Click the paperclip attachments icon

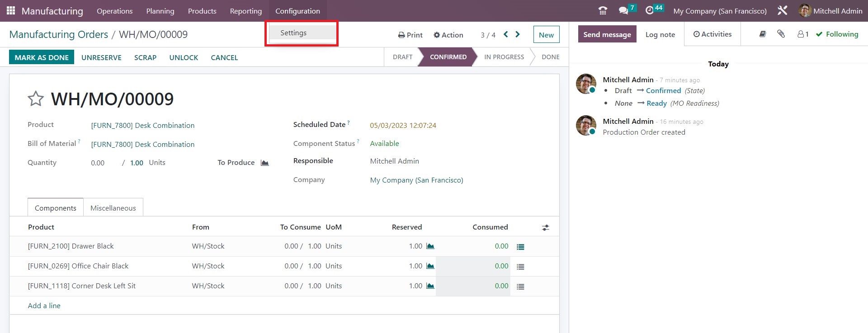[x=781, y=34]
